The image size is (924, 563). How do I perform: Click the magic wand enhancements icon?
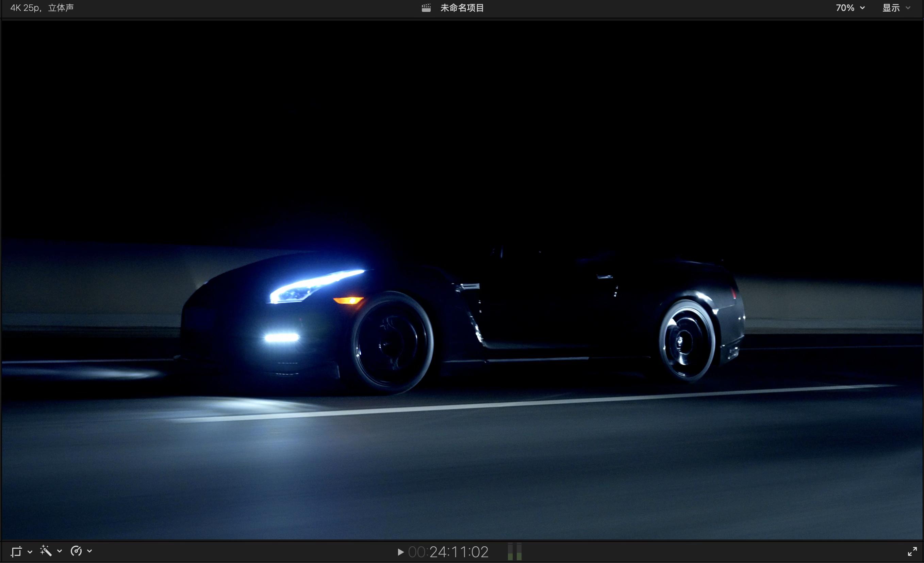pyautogui.click(x=46, y=551)
